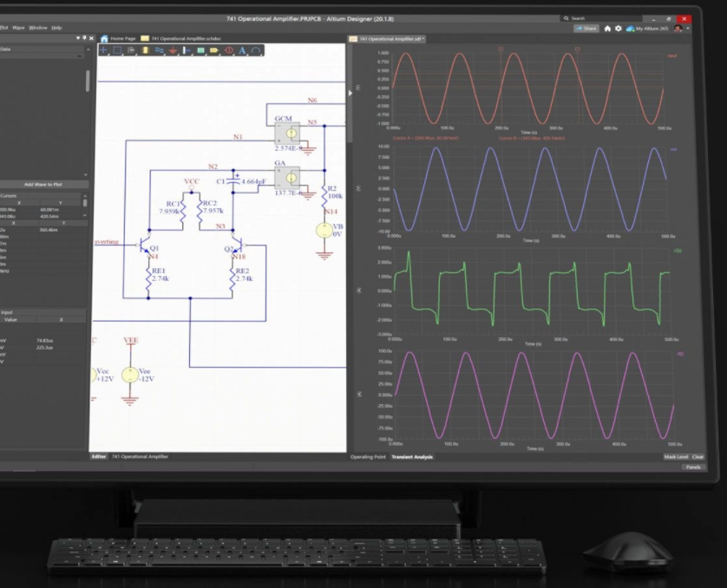The height and width of the screenshot is (588, 727).
Task: Open the Window menu
Action: (x=38, y=28)
